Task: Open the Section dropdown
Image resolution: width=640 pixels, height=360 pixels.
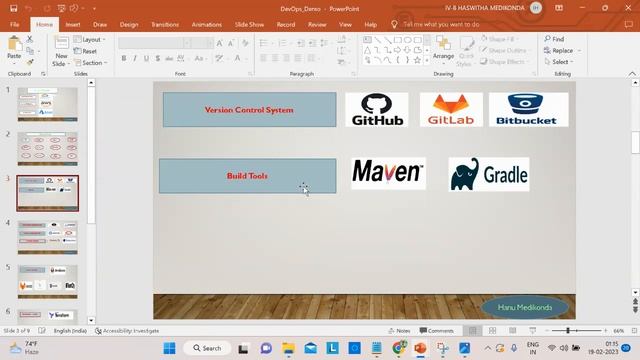Action: click(x=91, y=63)
